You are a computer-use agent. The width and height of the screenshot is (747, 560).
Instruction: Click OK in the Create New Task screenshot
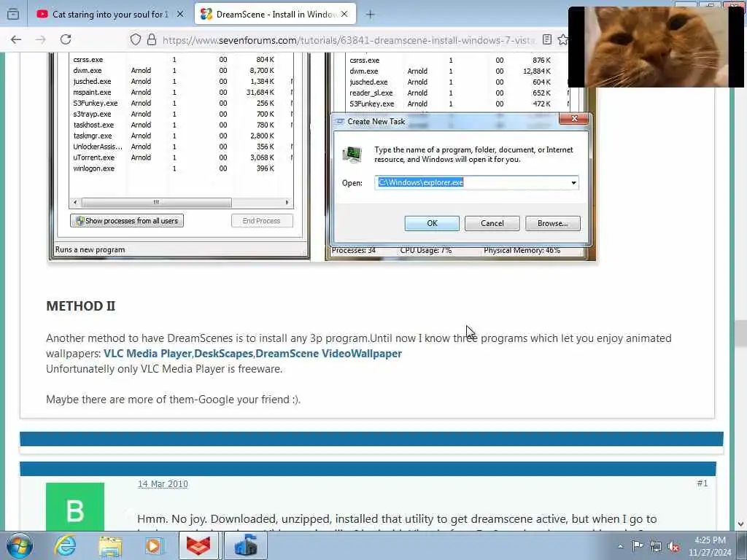pos(432,223)
